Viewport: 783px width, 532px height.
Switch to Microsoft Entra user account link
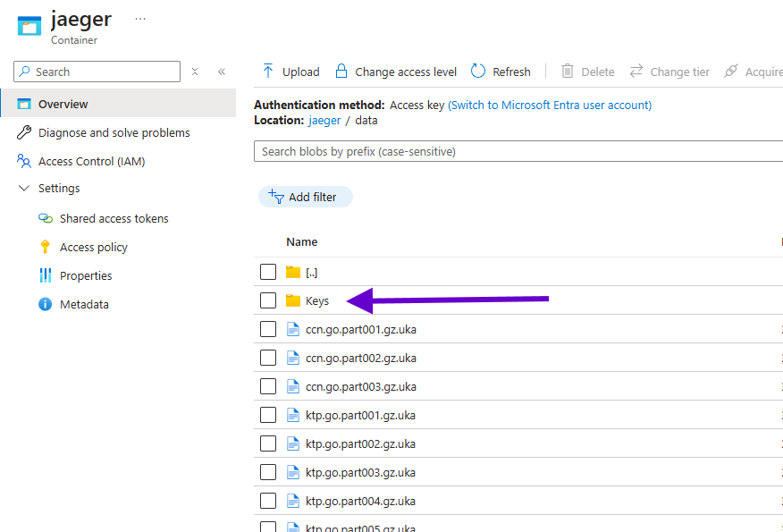[550, 105]
